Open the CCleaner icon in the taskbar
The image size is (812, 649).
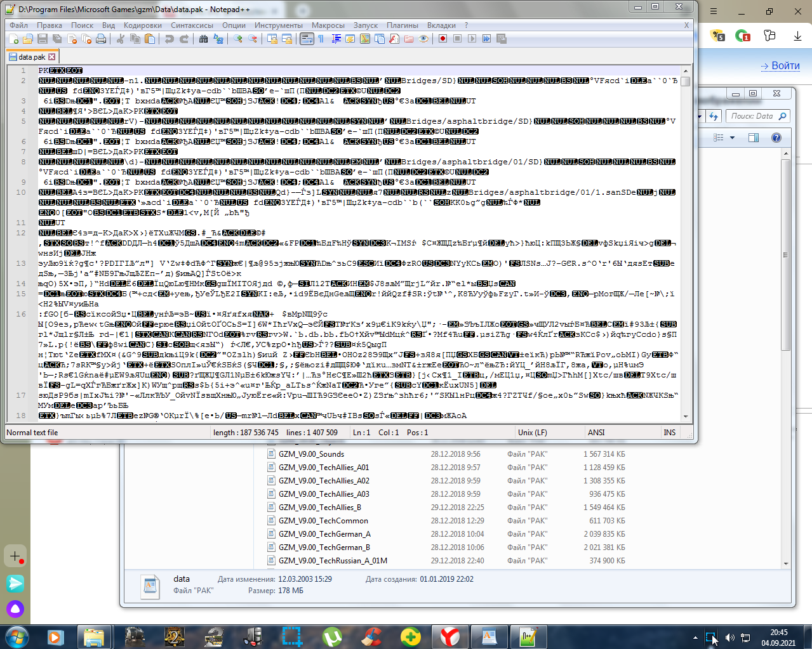(x=371, y=636)
